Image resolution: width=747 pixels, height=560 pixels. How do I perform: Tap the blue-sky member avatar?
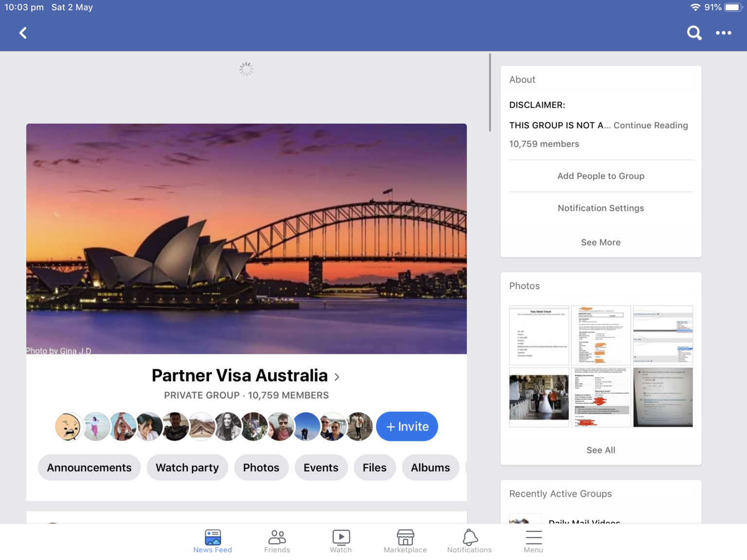coord(306,426)
